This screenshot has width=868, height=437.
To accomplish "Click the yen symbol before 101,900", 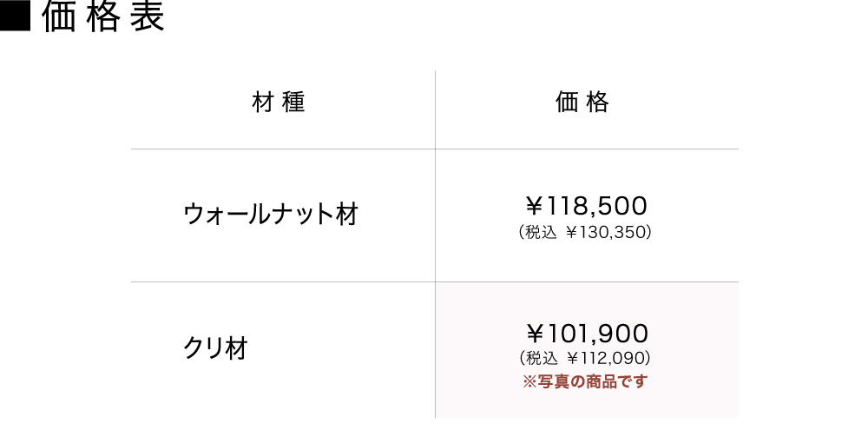I will tap(535, 333).
